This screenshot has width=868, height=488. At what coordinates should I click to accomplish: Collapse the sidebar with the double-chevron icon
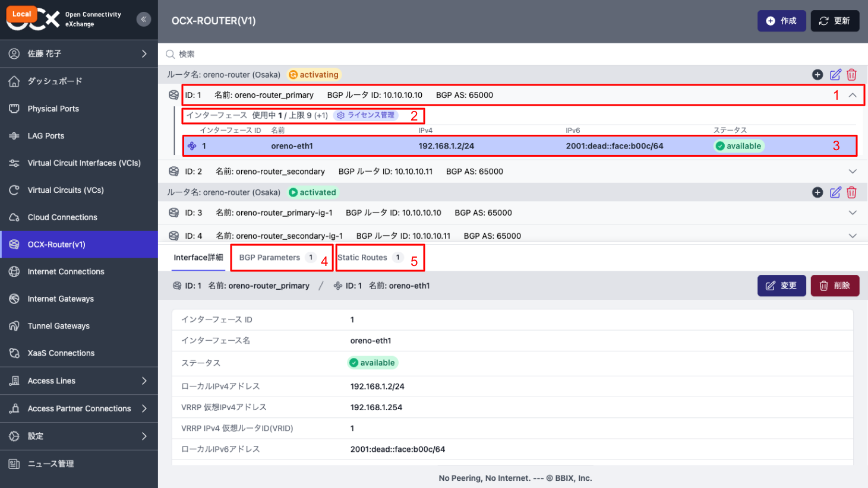(x=144, y=20)
